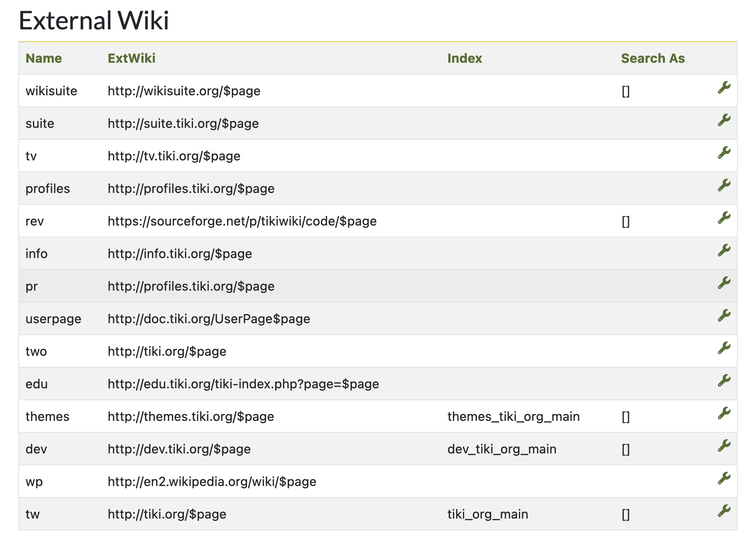Image resolution: width=756 pixels, height=540 pixels.
Task: Click index value dev_tiki_org_main
Action: 502,449
